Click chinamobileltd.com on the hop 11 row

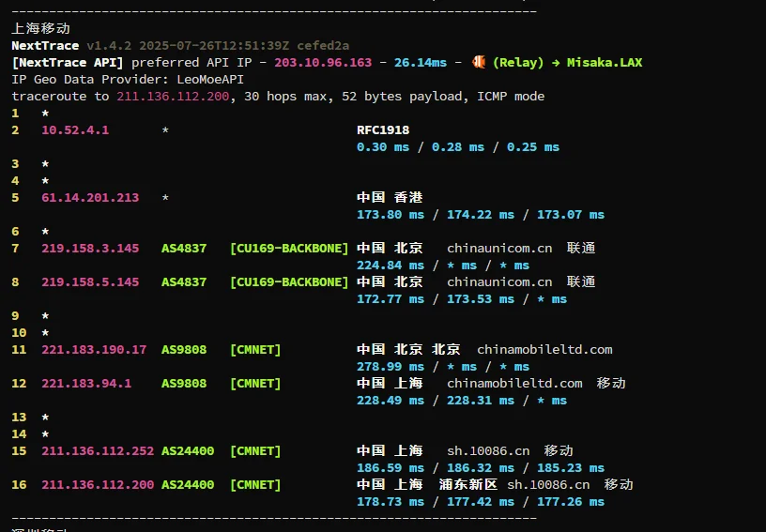point(544,349)
